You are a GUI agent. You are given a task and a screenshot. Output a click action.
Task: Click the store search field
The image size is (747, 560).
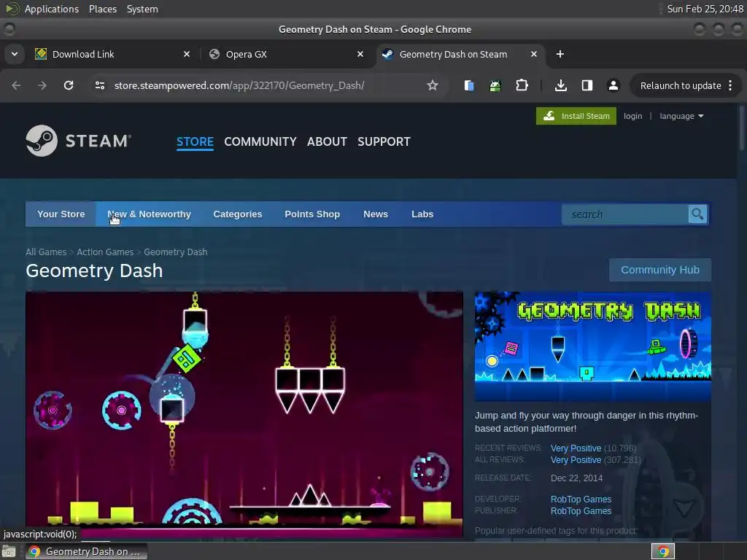tap(624, 214)
